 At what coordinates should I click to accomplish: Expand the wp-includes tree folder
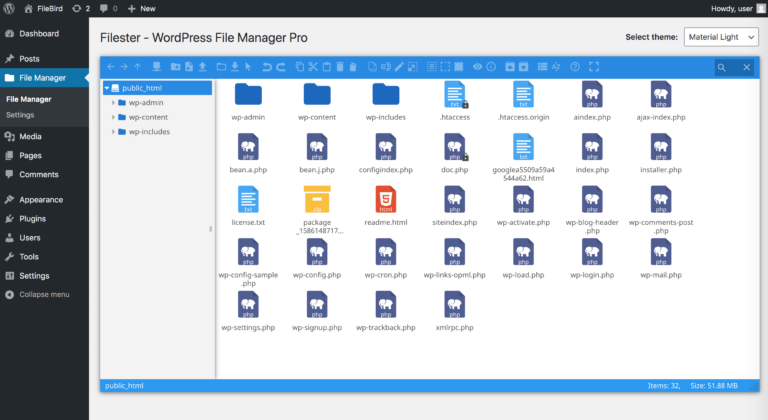113,131
